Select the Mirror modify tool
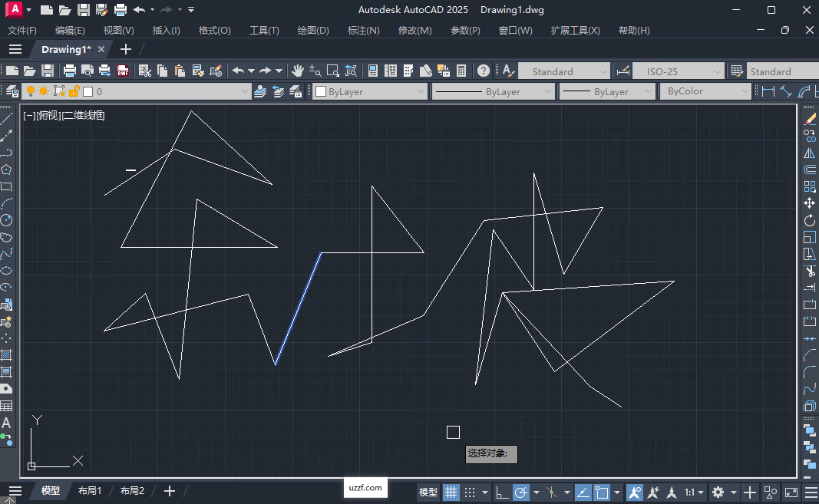819x504 pixels. click(810, 153)
